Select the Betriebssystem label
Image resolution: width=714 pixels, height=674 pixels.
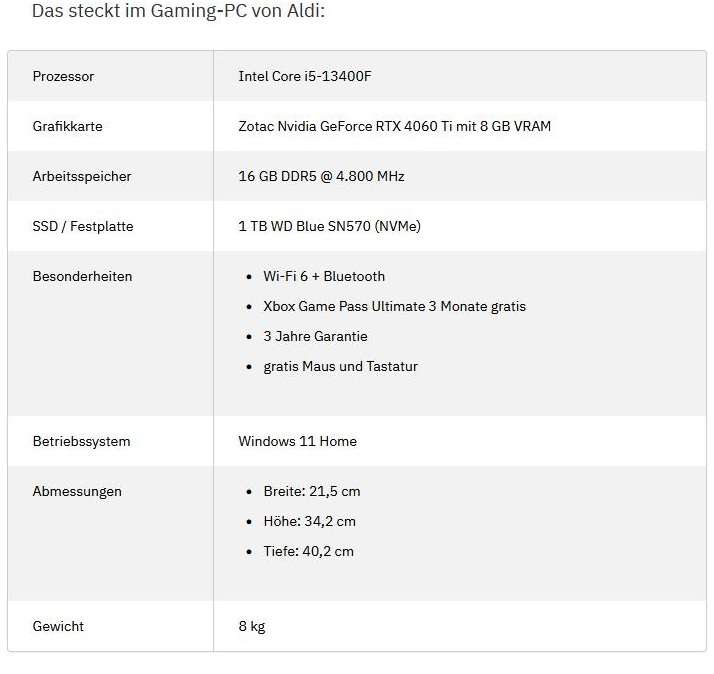pyautogui.click(x=82, y=441)
